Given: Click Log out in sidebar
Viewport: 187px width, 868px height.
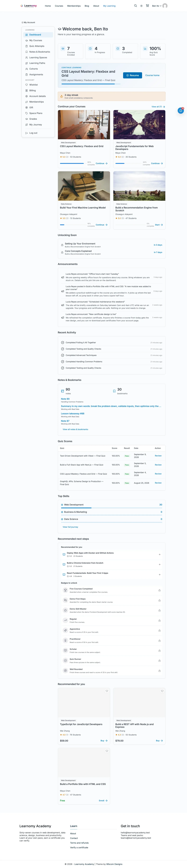Looking at the screenshot, I should [38, 133].
